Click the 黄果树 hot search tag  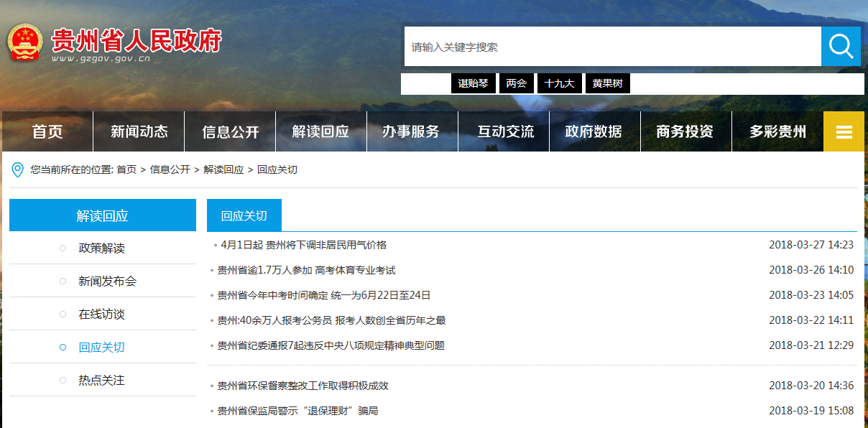(x=607, y=83)
